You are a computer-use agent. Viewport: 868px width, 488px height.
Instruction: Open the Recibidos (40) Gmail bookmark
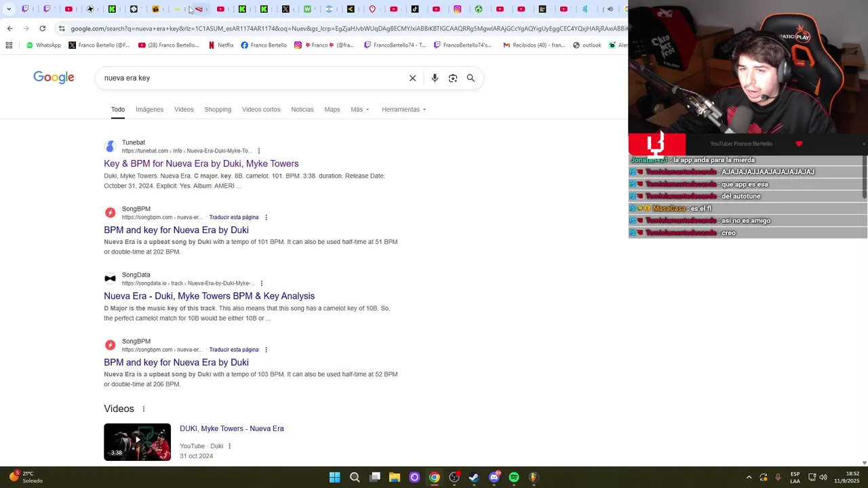pyautogui.click(x=534, y=45)
